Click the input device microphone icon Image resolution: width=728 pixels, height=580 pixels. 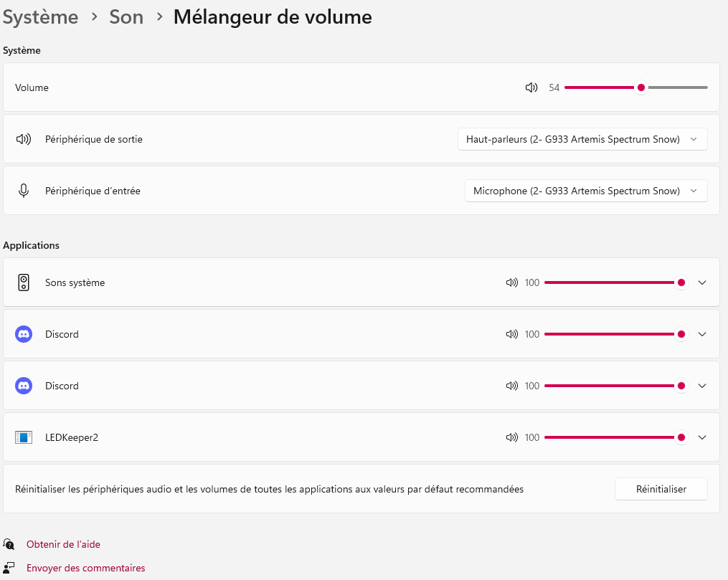click(24, 191)
